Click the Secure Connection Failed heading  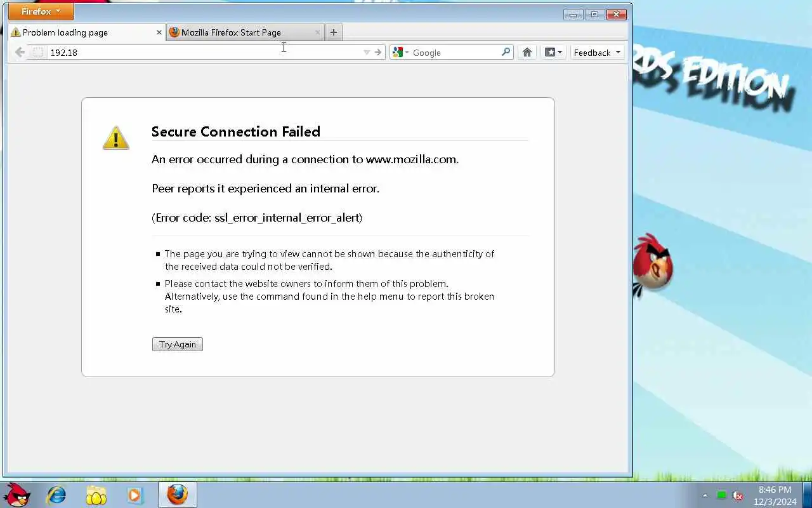236,131
